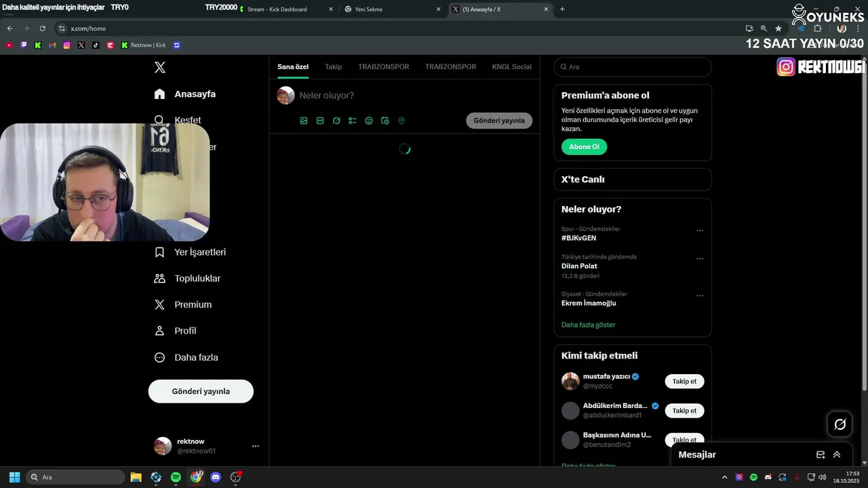Add GIF to post icon
The width and height of the screenshot is (868, 488).
(x=320, y=121)
